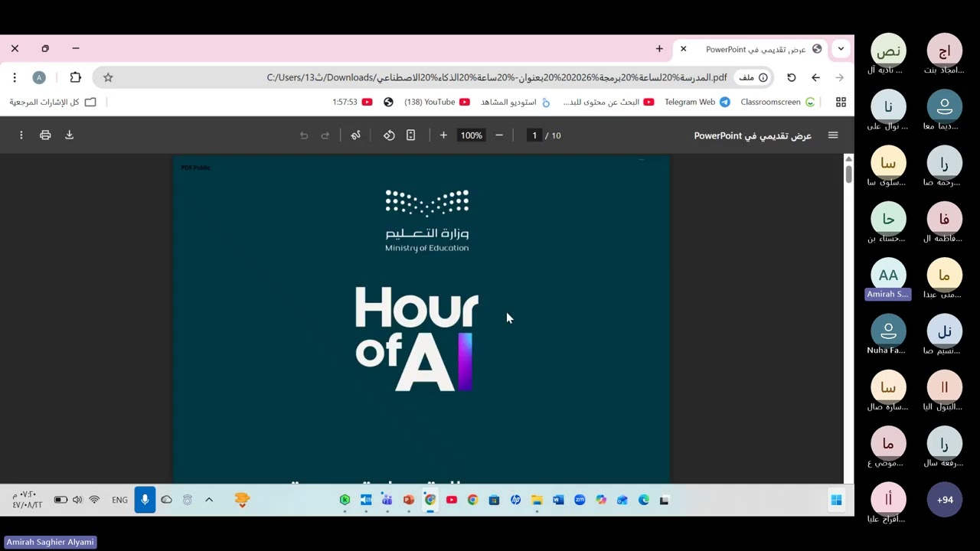Screen dimensions: 980x551
Task: View site info via the ملف chip
Action: click(x=753, y=77)
